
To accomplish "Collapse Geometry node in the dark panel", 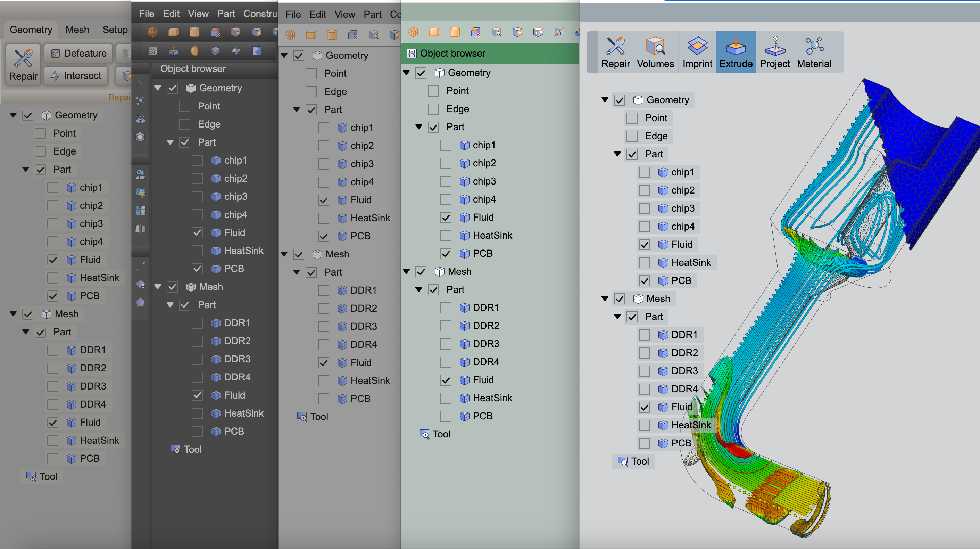I will 158,88.
